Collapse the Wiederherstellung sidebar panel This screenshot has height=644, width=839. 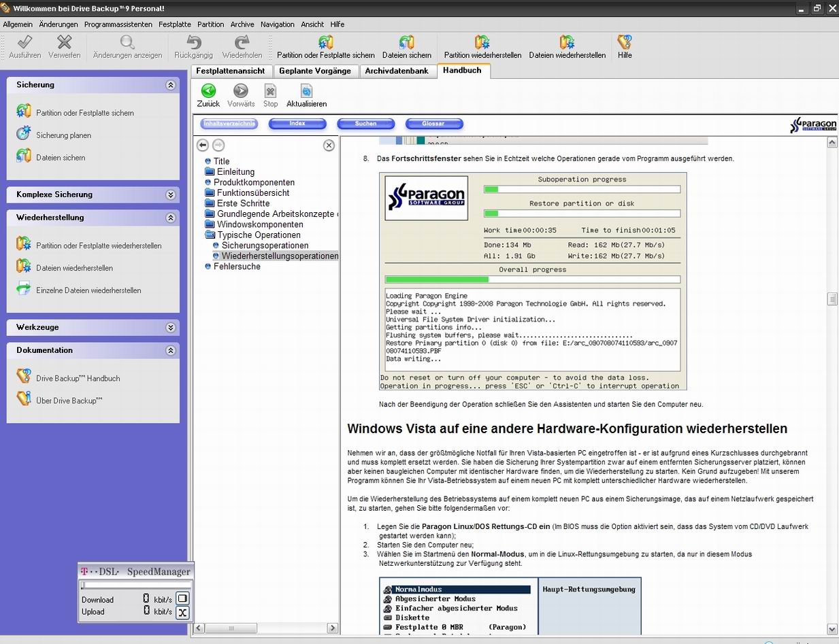171,218
